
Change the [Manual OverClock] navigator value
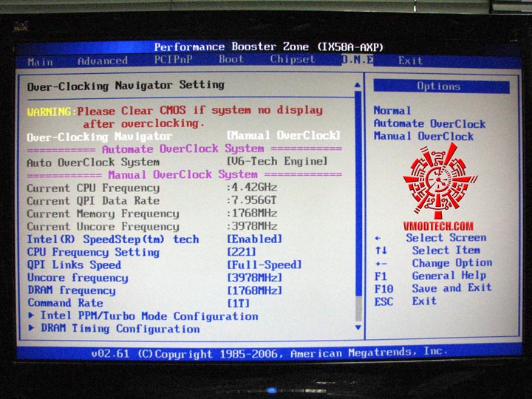(x=283, y=135)
